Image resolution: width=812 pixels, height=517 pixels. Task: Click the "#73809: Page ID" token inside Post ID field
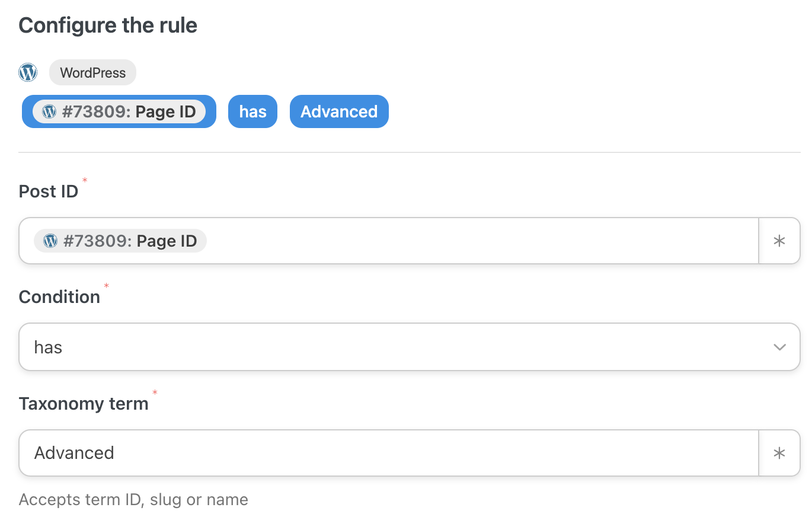120,241
